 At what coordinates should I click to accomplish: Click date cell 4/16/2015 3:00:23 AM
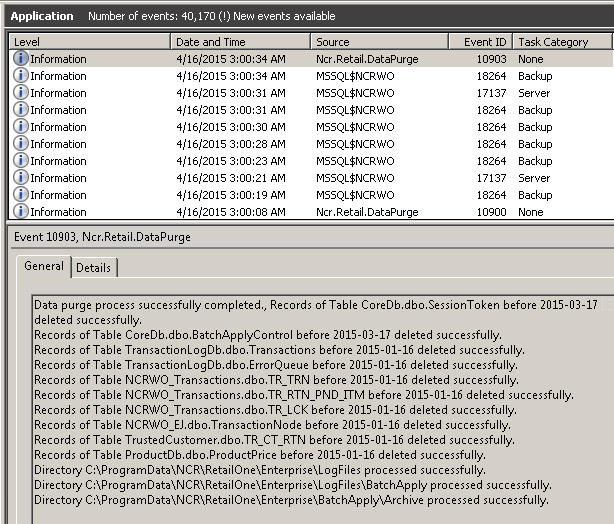tap(231, 161)
